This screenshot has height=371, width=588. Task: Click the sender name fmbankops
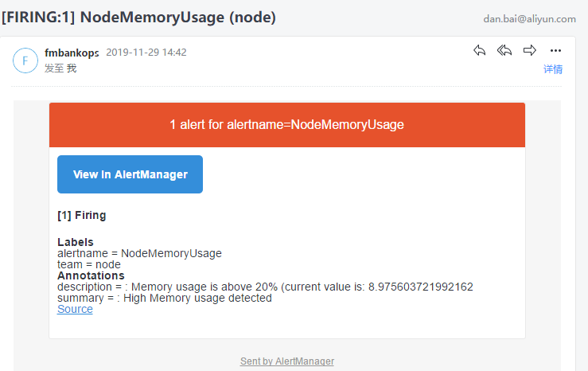tap(72, 53)
